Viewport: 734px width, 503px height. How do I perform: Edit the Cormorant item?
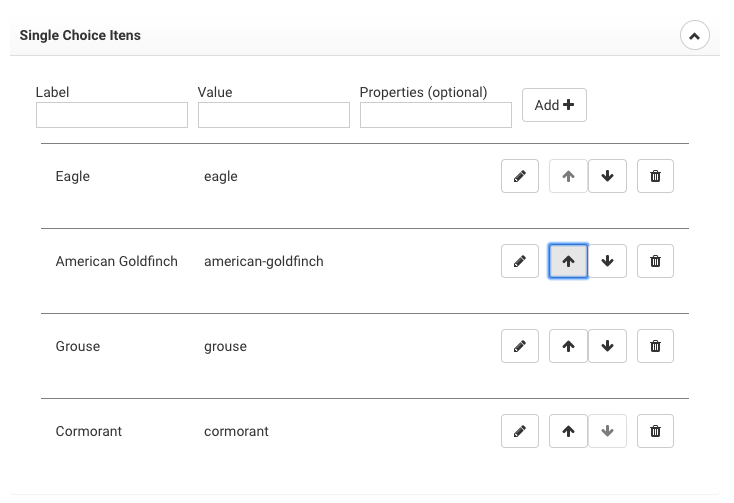pos(519,431)
